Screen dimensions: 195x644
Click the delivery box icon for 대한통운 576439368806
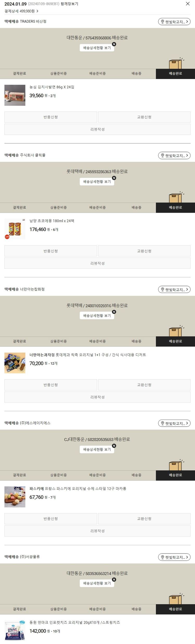176,63
